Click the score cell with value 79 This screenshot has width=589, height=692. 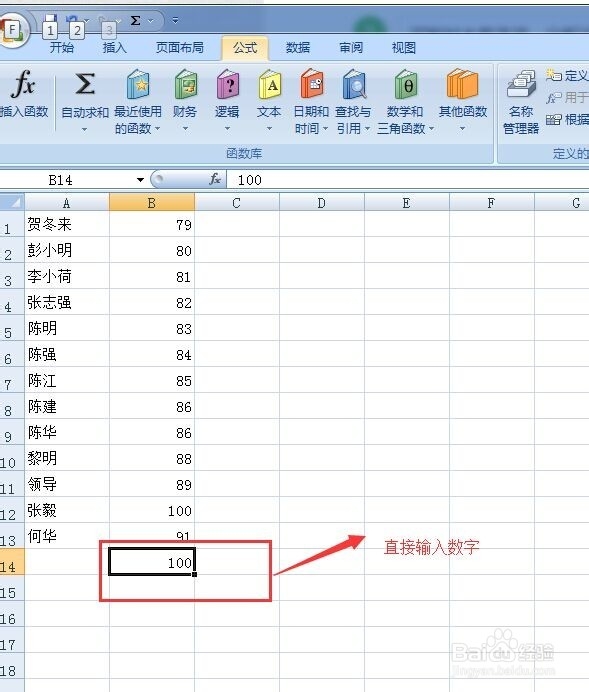pos(152,224)
